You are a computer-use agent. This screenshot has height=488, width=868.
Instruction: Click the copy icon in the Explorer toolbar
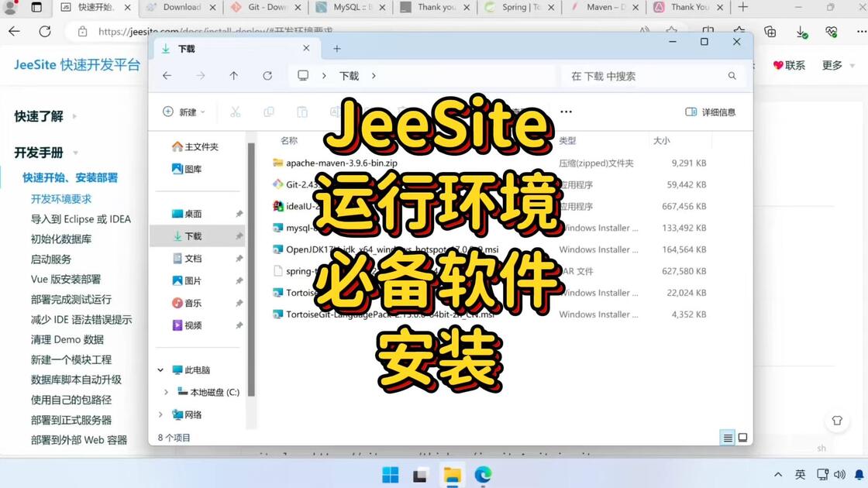(x=268, y=112)
